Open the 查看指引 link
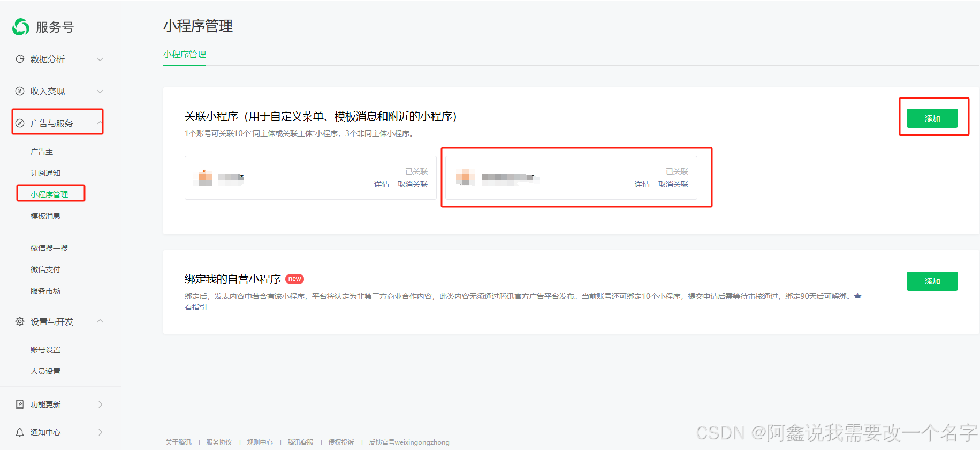 click(196, 307)
